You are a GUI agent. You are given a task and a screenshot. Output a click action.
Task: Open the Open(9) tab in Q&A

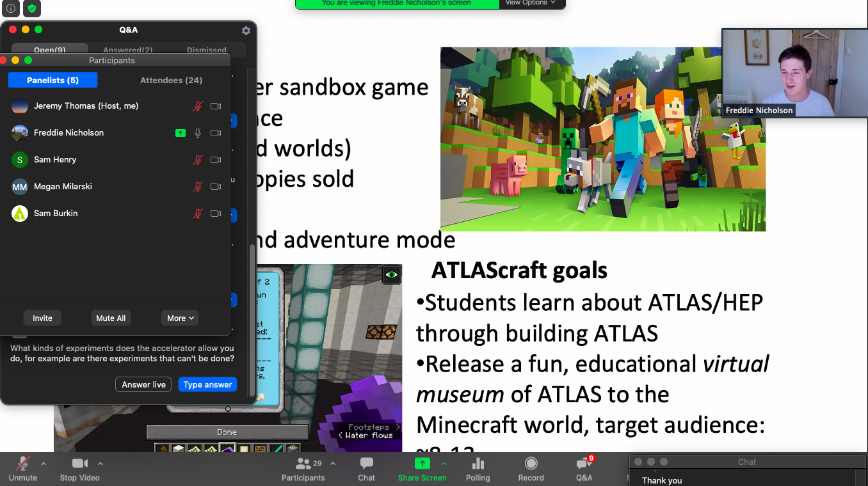pos(50,50)
